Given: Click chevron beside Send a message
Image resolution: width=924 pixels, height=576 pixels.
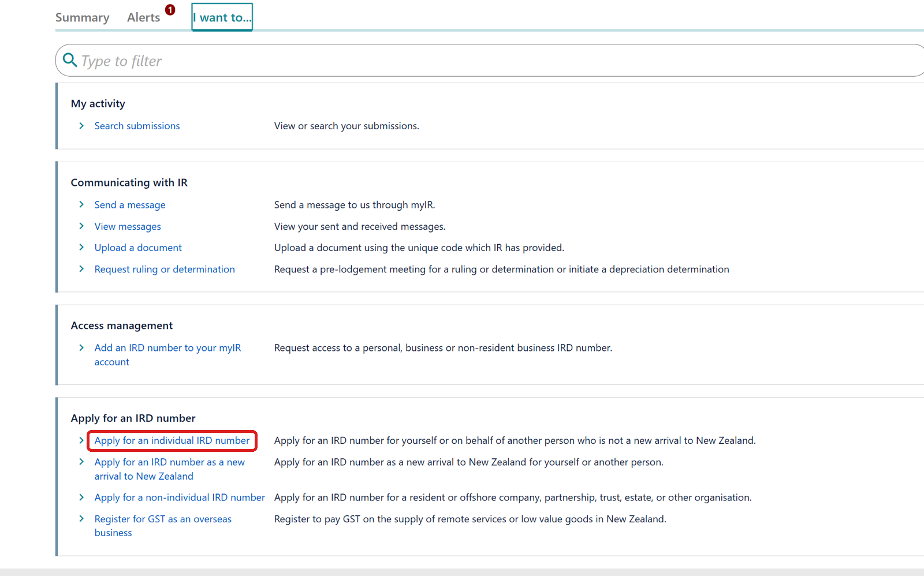Looking at the screenshot, I should coord(81,204).
